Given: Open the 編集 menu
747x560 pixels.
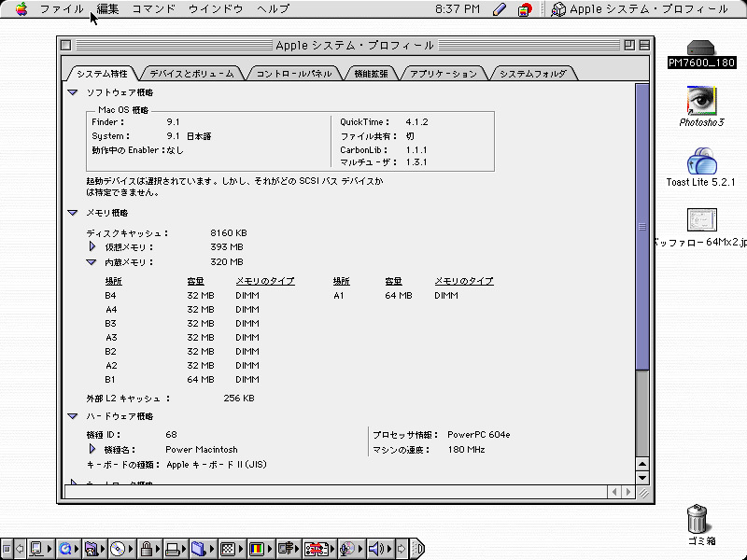Looking at the screenshot, I should coord(107,9).
